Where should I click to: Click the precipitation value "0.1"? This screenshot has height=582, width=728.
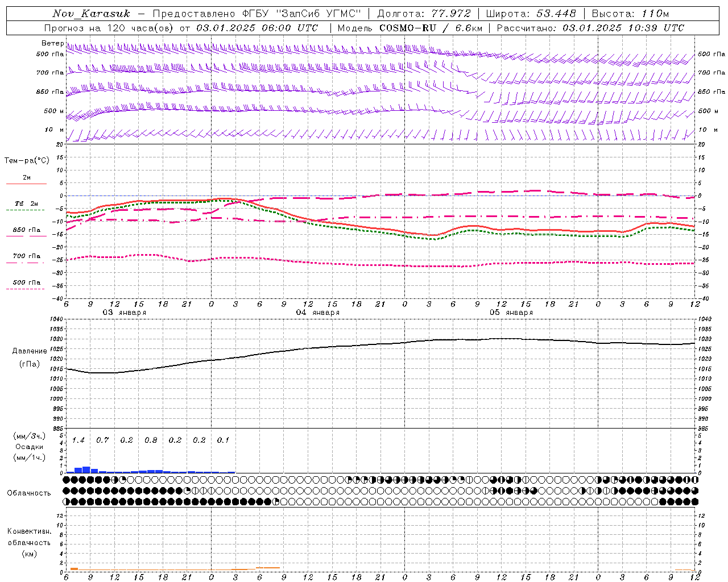click(223, 440)
